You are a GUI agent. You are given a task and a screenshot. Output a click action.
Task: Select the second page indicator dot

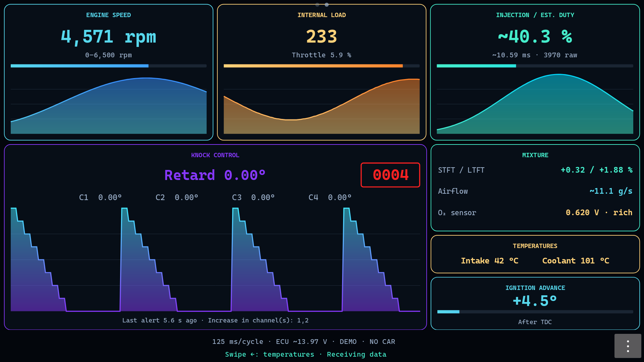pos(327,5)
